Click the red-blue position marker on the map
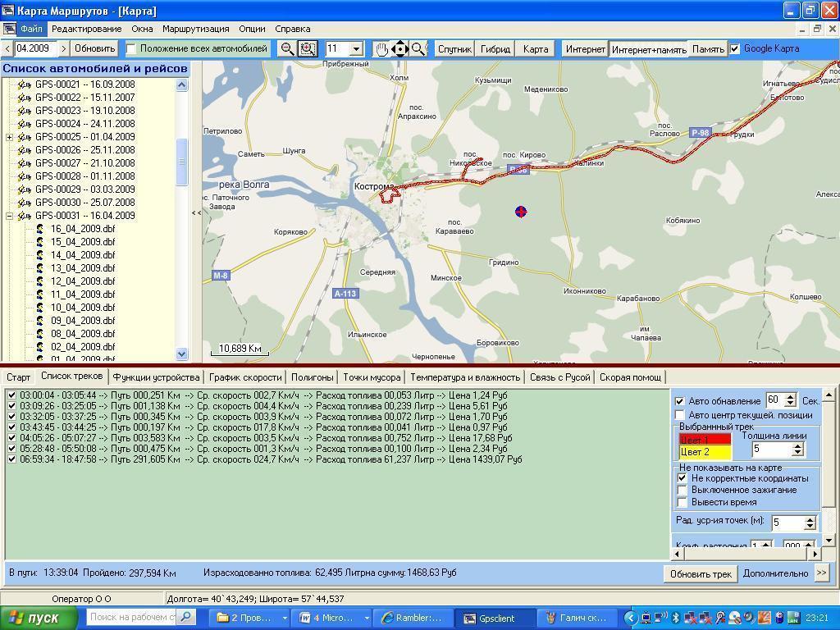Image resolution: width=840 pixels, height=630 pixels. click(x=521, y=212)
